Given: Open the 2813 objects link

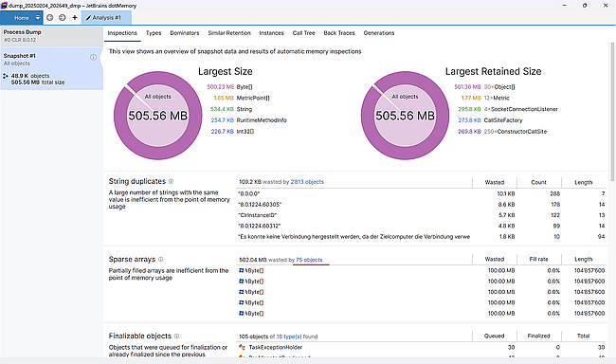Looking at the screenshot, I should click(307, 182).
